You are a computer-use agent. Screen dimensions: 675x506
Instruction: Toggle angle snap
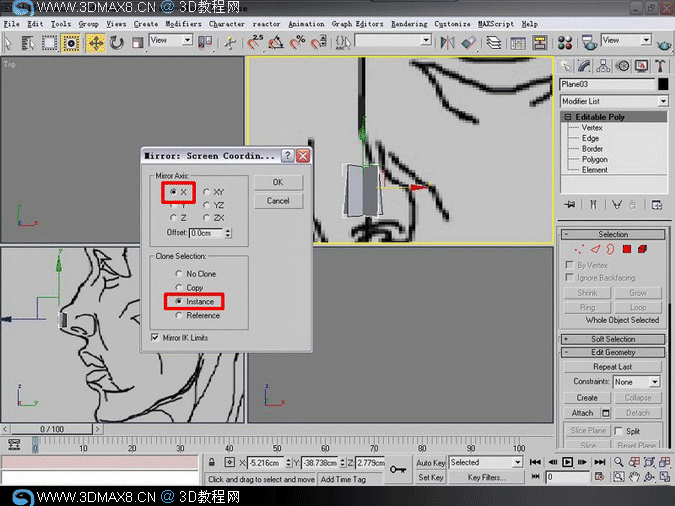click(x=276, y=43)
